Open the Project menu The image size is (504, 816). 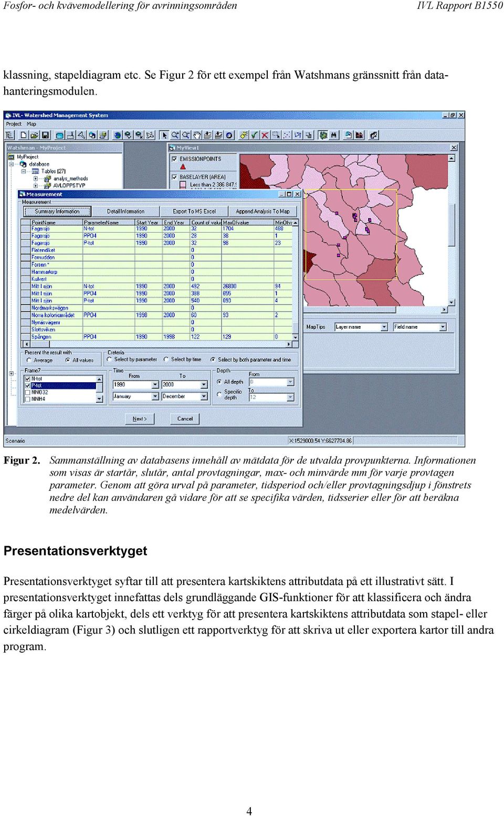pyautogui.click(x=14, y=124)
